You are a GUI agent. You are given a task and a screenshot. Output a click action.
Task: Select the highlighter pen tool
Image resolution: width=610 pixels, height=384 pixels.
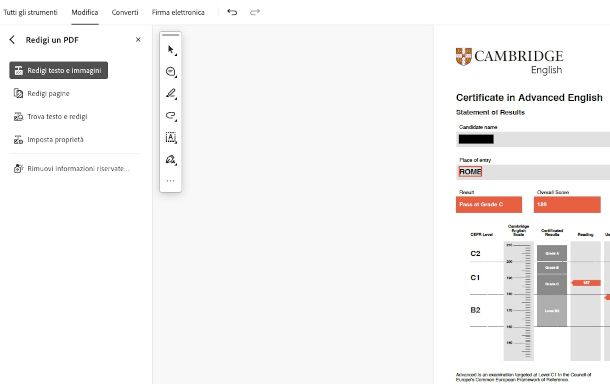pos(171,94)
